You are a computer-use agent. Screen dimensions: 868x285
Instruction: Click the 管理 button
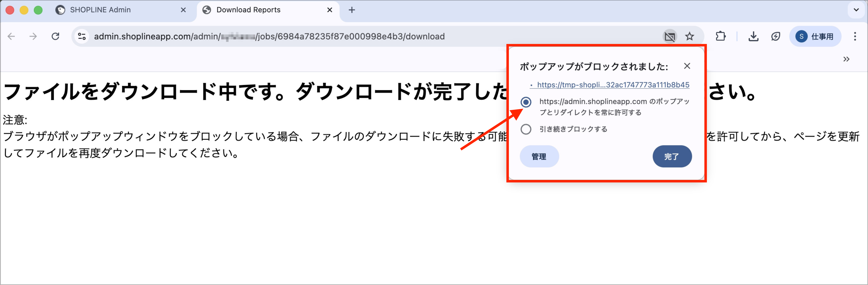[539, 156]
